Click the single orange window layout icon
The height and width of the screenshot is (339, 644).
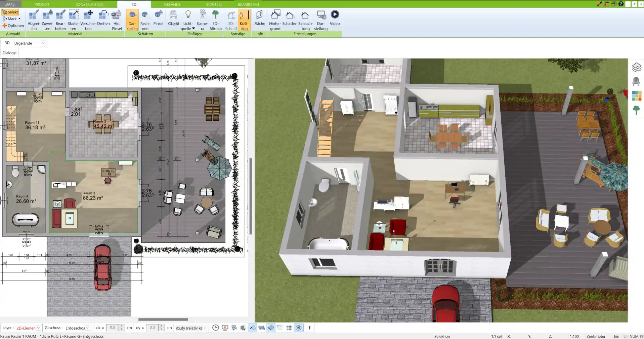click(x=607, y=4)
